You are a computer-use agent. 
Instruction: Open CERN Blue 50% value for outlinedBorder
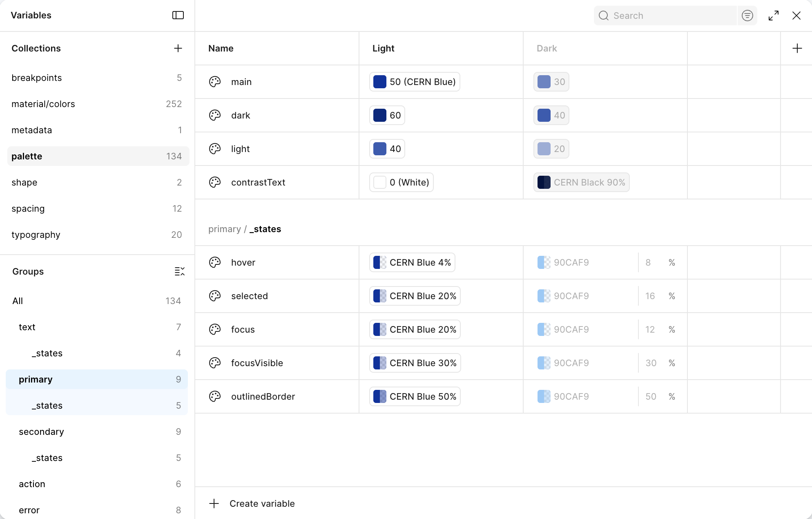coord(415,396)
